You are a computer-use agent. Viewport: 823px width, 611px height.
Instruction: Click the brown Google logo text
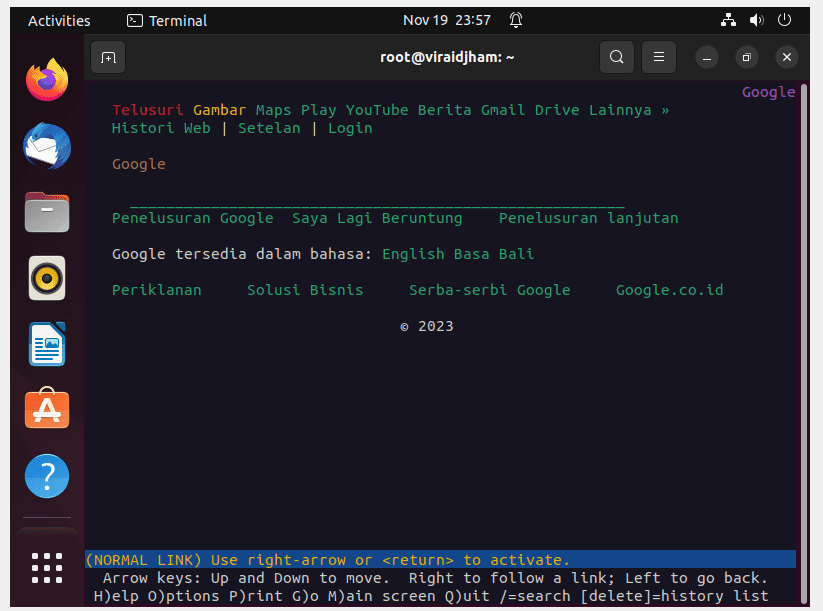(139, 164)
